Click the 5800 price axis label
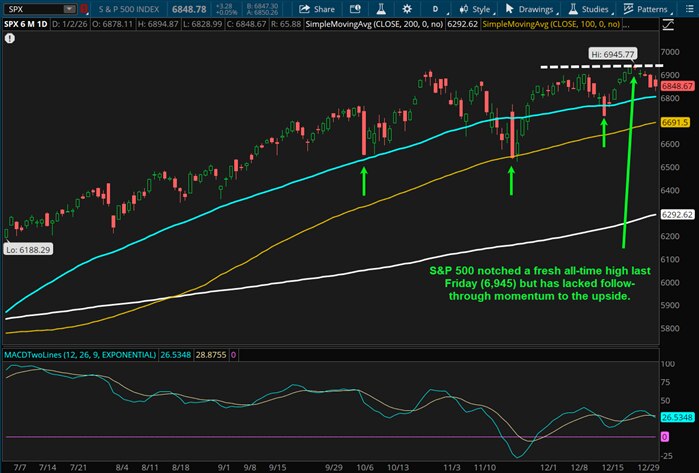This screenshot has width=699, height=473. pyautogui.click(x=670, y=329)
